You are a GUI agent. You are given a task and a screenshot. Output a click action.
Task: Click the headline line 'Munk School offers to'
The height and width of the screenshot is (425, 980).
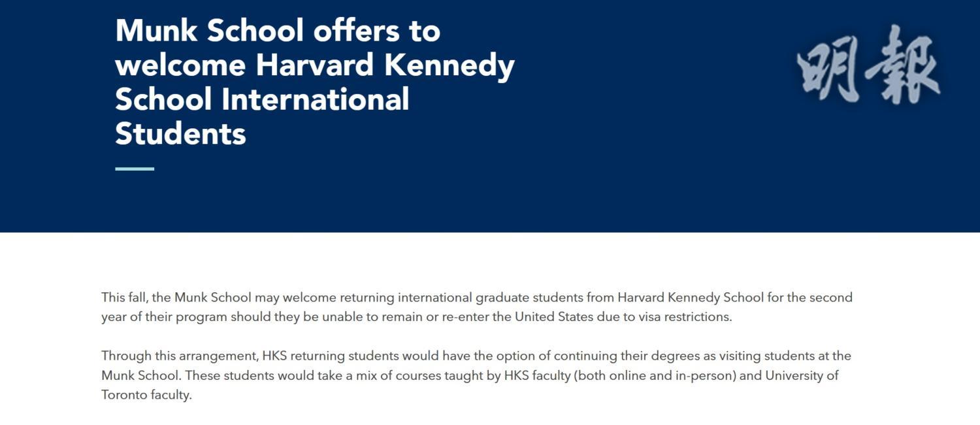[x=278, y=31]
